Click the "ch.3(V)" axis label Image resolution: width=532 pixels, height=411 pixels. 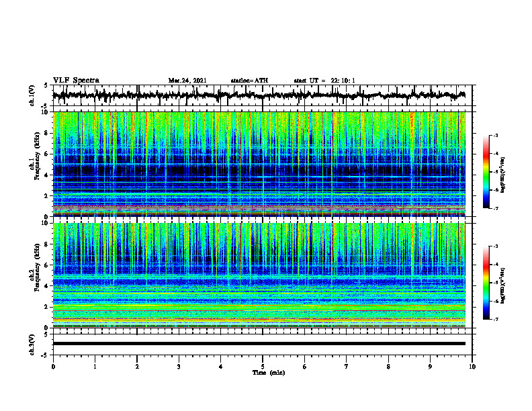tap(32, 345)
